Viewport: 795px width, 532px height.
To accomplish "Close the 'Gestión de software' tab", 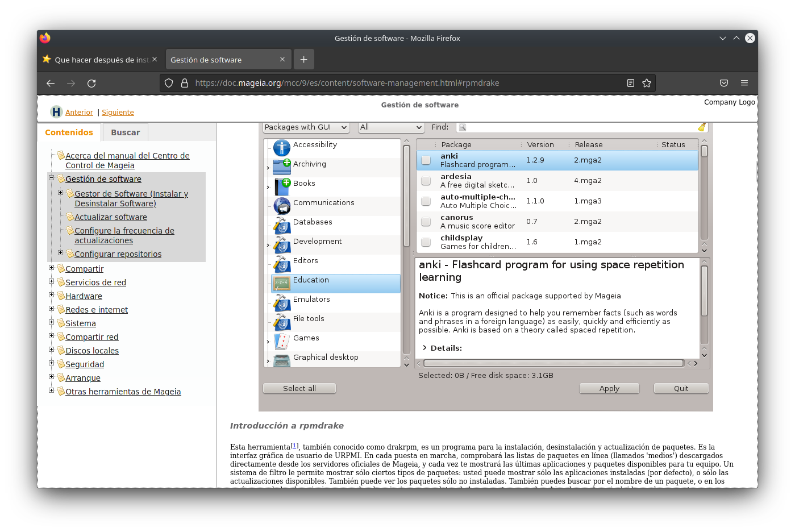I will (282, 59).
